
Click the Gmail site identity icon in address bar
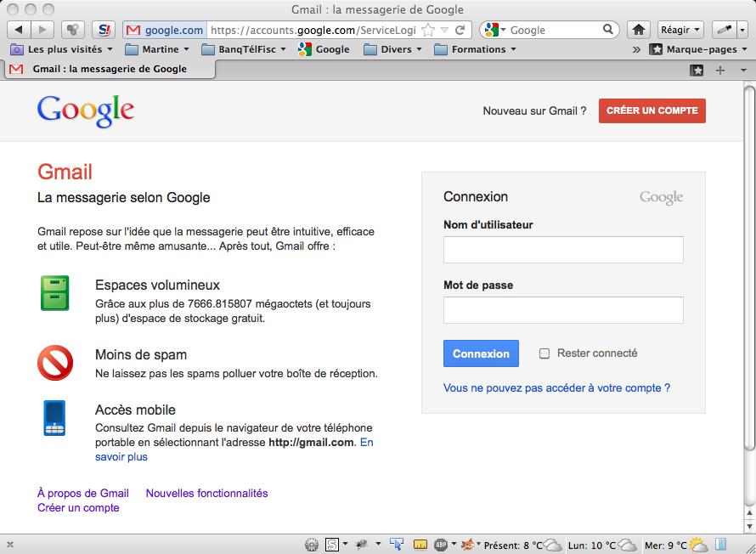pos(133,31)
